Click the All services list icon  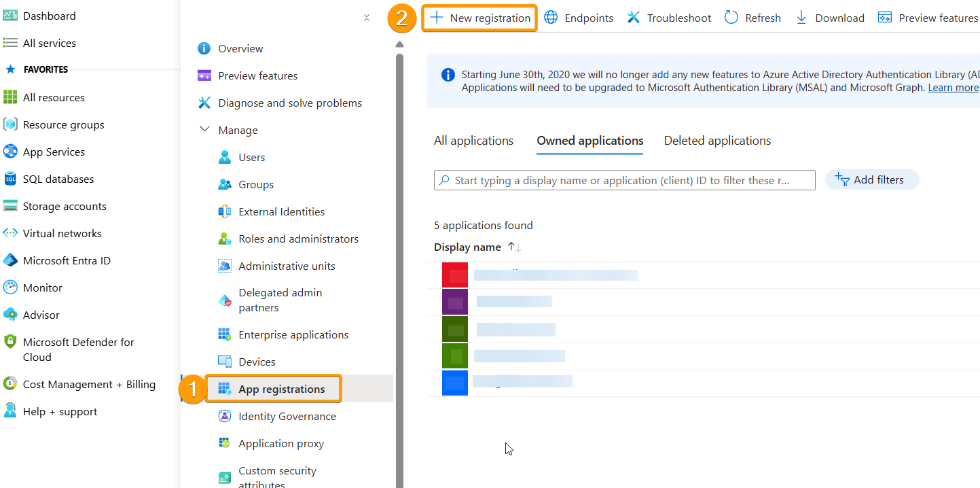(x=10, y=43)
